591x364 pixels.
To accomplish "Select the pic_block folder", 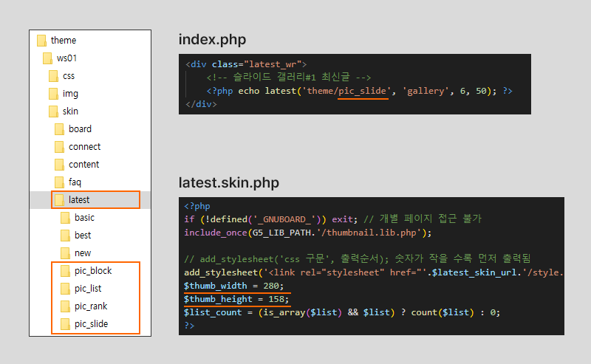I will [x=93, y=271].
